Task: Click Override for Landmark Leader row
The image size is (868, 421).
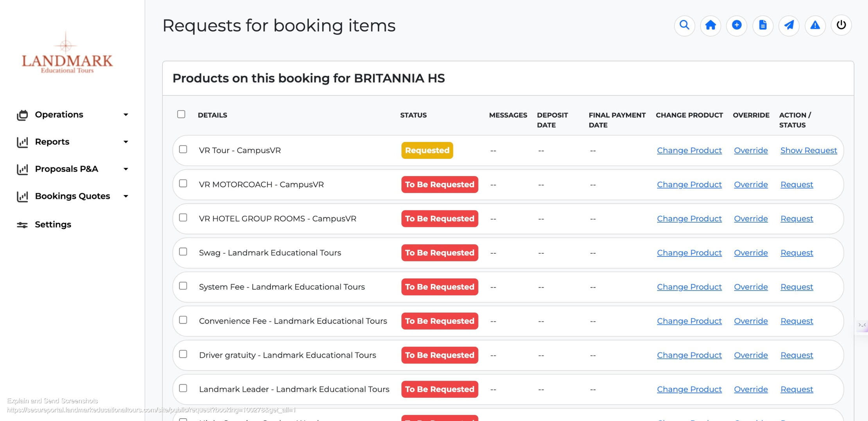Action: coord(751,389)
